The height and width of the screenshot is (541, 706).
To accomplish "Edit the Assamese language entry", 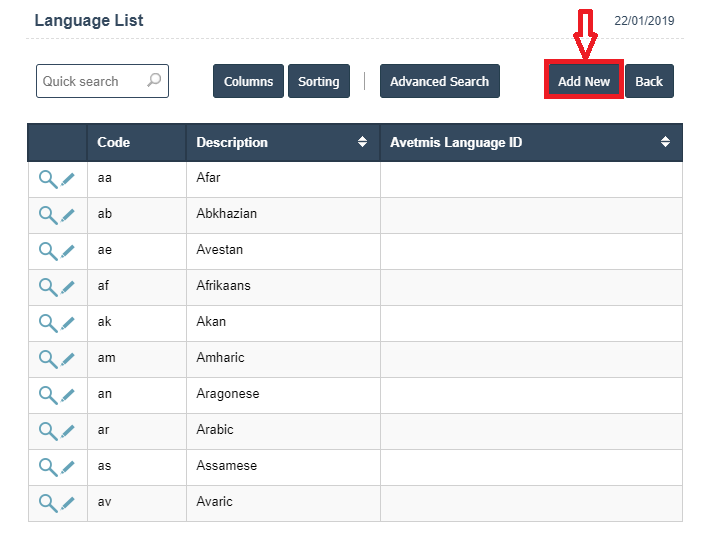I will [x=68, y=467].
